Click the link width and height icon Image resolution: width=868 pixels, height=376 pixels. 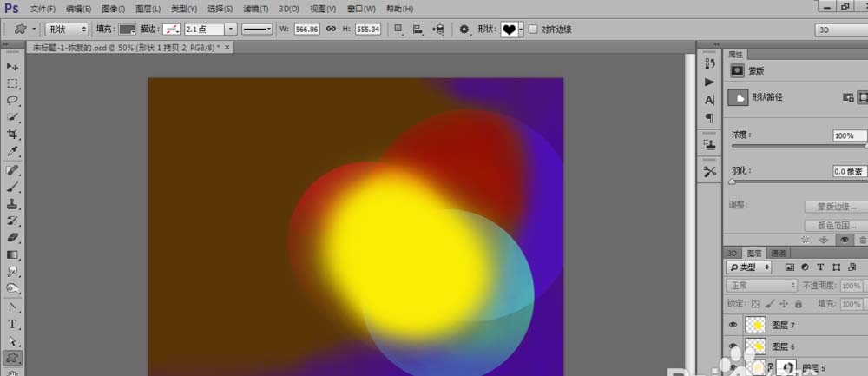pos(329,29)
